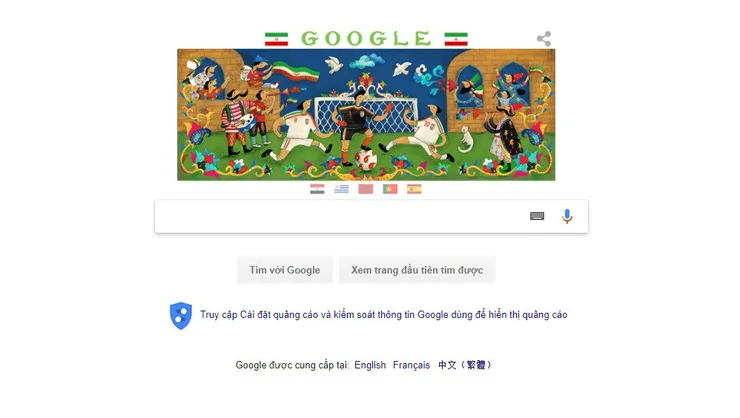Select the Spain flag icon
The height and width of the screenshot is (418, 740).
tap(414, 189)
